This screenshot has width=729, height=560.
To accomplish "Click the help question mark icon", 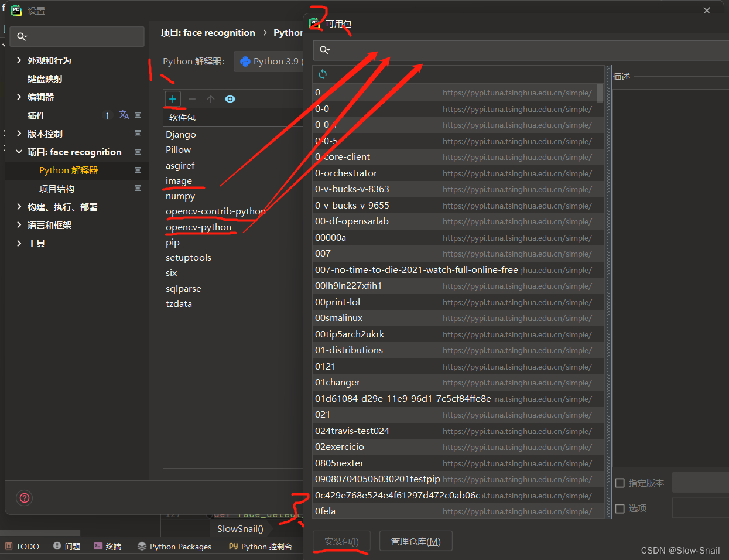I will [25, 498].
